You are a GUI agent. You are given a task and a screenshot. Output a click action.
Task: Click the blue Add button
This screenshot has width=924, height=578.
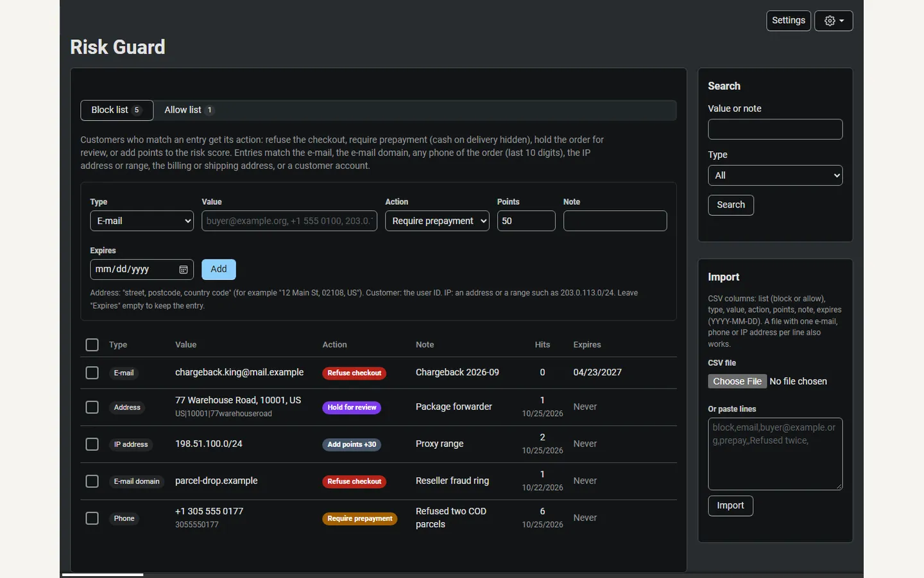(x=219, y=270)
